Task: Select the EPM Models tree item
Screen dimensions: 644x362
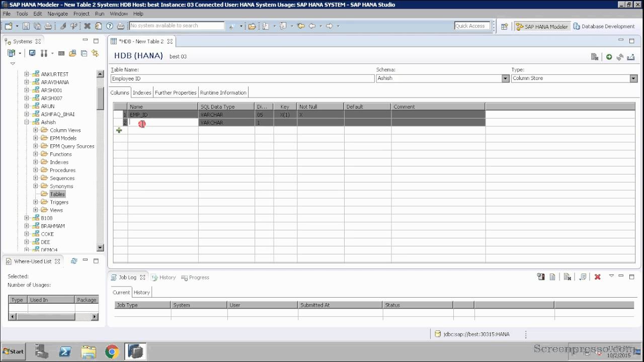Action: [63, 138]
